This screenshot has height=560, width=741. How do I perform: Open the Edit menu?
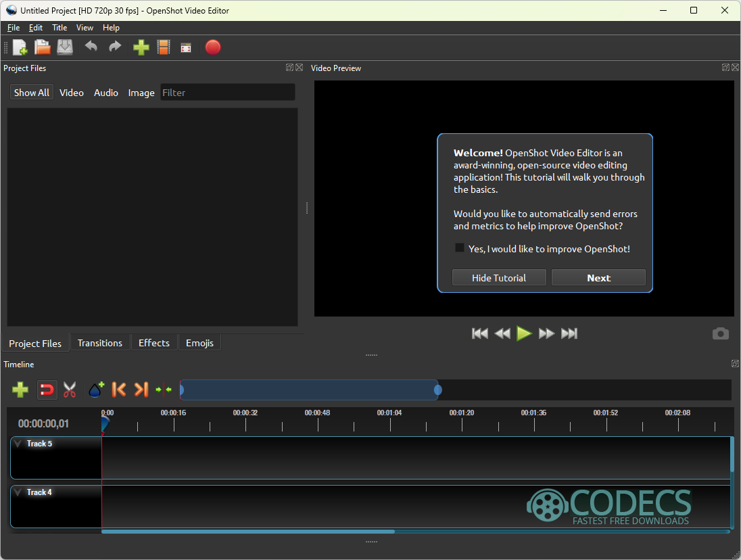coord(35,28)
